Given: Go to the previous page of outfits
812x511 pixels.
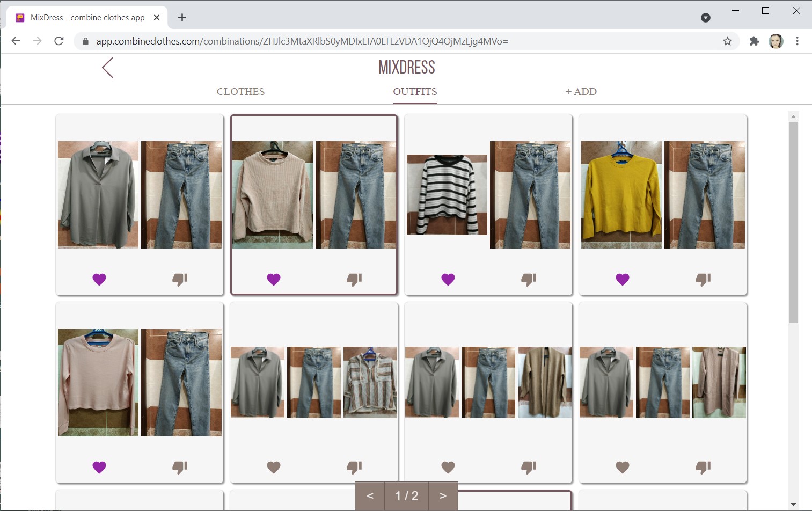Looking at the screenshot, I should [x=370, y=495].
